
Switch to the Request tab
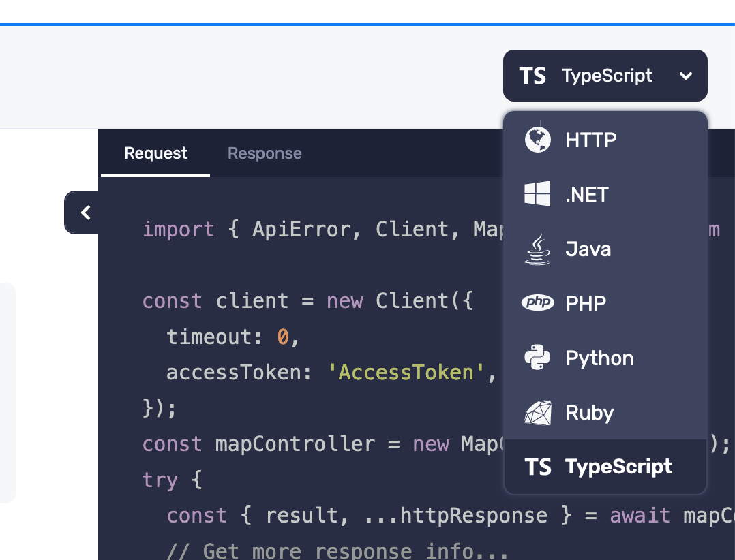(155, 153)
